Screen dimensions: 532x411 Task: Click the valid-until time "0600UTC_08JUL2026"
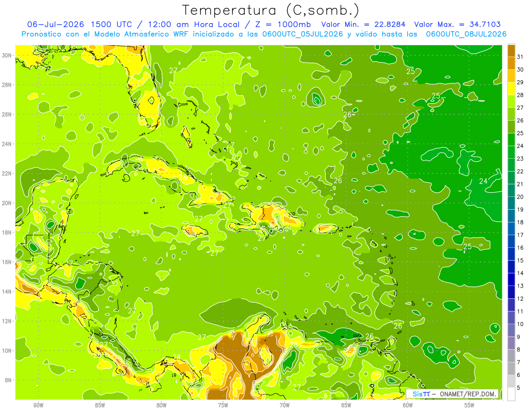point(466,34)
